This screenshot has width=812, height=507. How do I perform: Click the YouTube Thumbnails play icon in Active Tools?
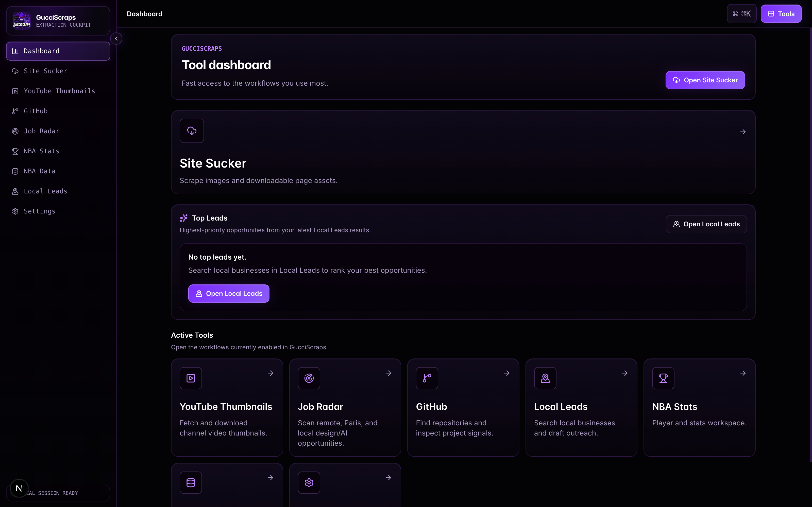pos(191,378)
